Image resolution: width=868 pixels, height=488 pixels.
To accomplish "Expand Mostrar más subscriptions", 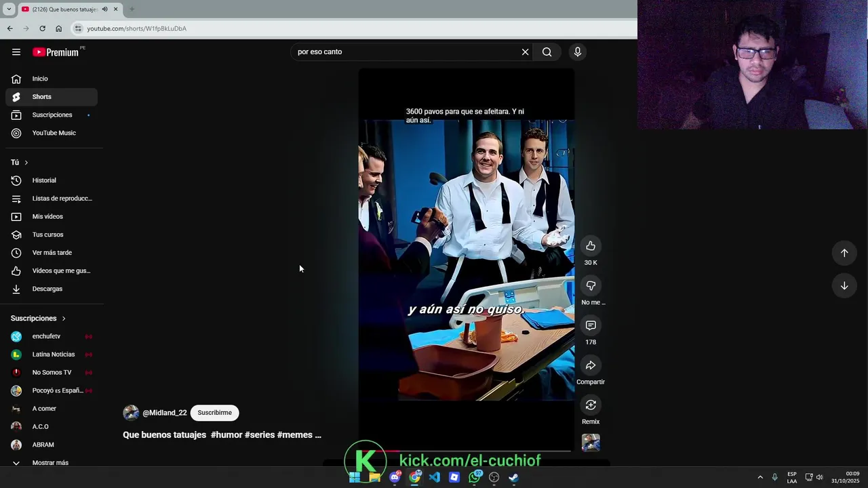I will (x=52, y=462).
